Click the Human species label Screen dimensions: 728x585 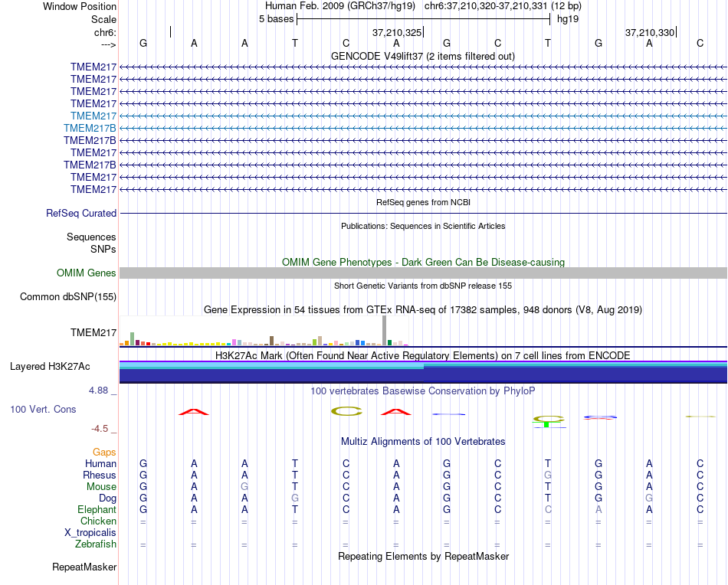[x=100, y=463]
